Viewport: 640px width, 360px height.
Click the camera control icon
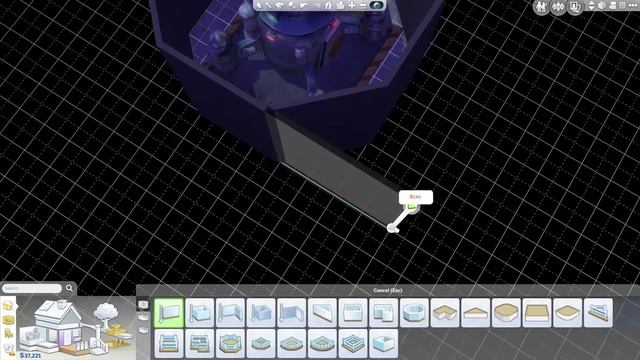pyautogui.click(x=612, y=6)
